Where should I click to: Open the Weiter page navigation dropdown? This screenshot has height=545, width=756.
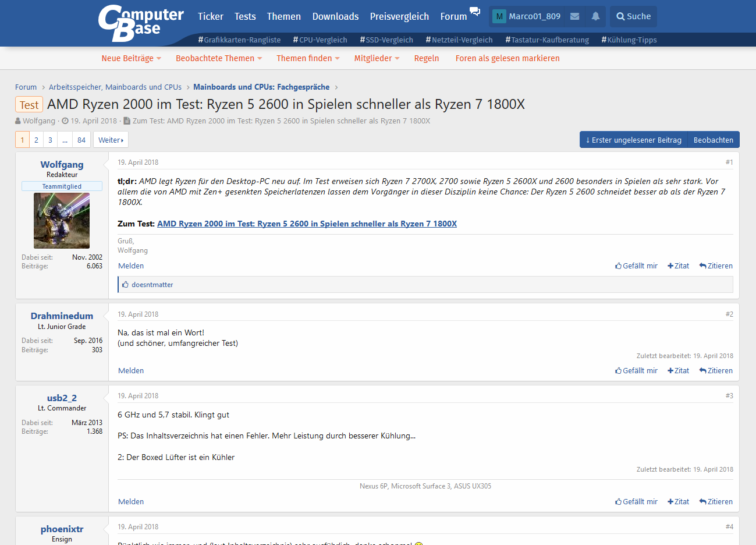(111, 140)
